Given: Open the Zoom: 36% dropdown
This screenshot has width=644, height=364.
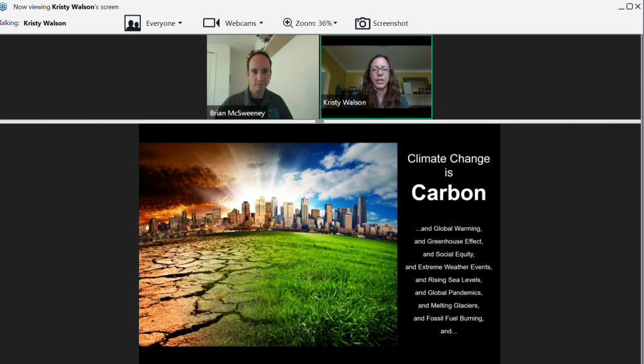Looking at the screenshot, I should (x=316, y=23).
